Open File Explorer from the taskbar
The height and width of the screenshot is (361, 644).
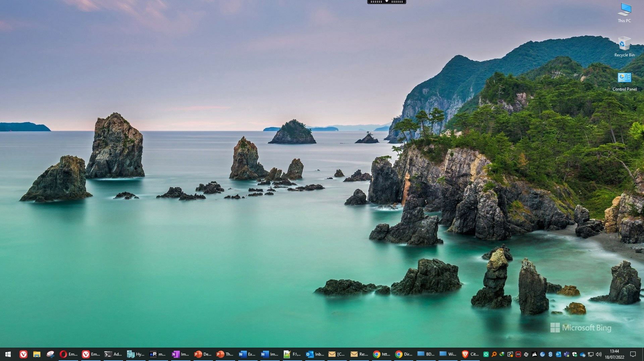(37, 354)
